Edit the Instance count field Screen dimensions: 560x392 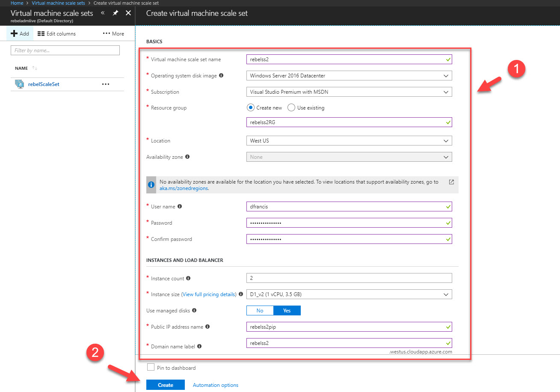pyautogui.click(x=349, y=278)
